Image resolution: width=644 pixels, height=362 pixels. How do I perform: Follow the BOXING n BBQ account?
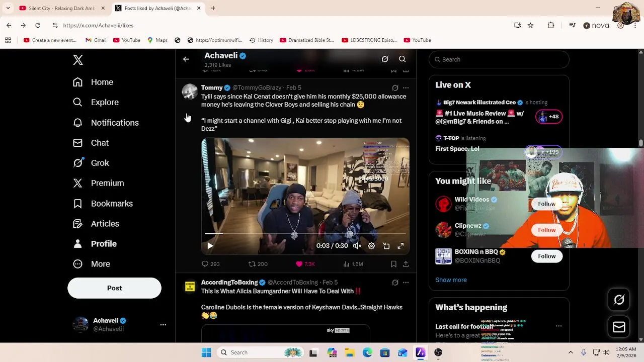click(x=546, y=256)
